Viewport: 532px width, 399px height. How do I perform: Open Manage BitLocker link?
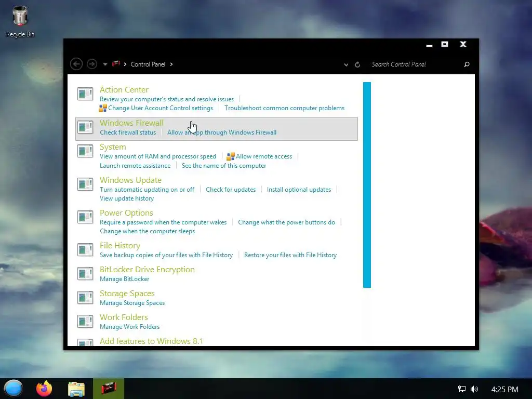coord(125,279)
